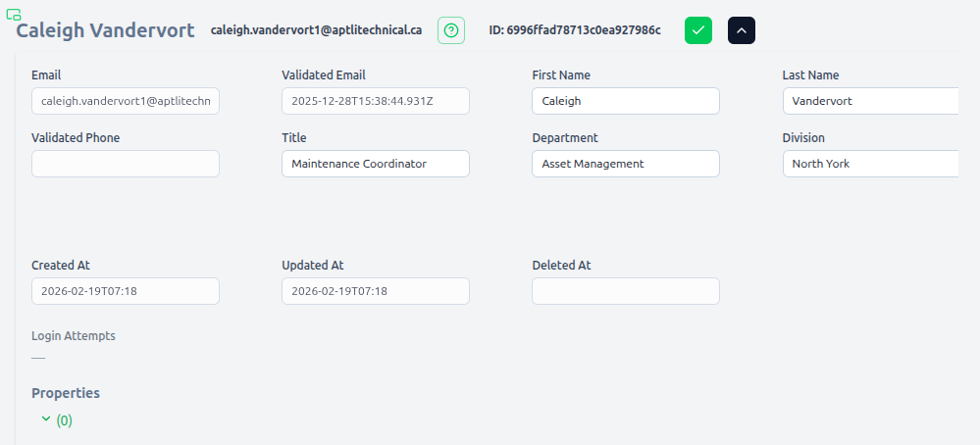980x445 pixels.
Task: Collapse the user panel with the dark chevron
Action: point(741,30)
